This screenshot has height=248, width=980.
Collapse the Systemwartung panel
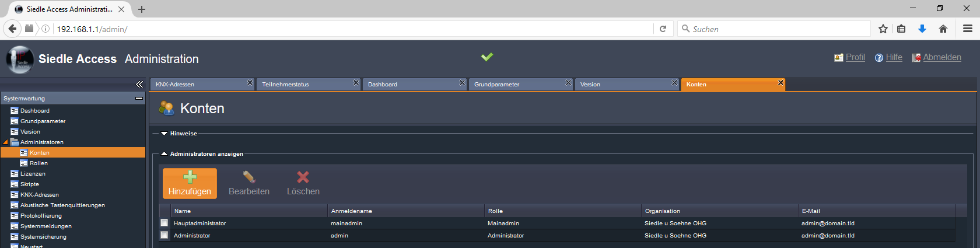point(139,99)
